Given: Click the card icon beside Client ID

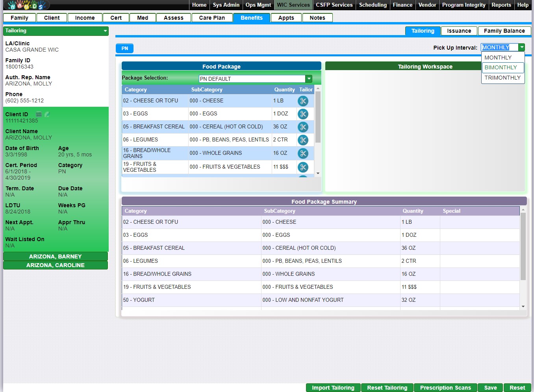Looking at the screenshot, I should tap(39, 114).
